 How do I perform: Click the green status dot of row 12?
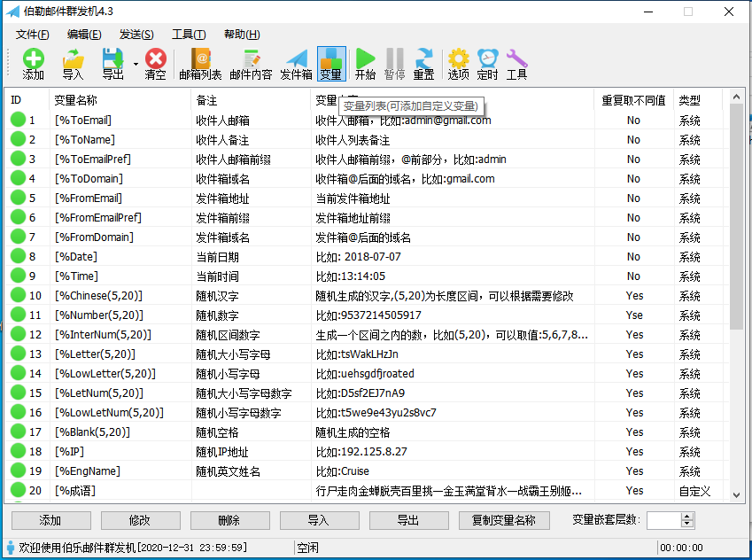(x=19, y=334)
